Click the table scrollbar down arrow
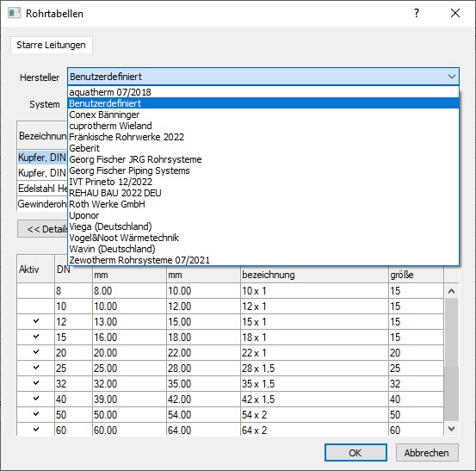The width and height of the screenshot is (476, 471). (451, 429)
